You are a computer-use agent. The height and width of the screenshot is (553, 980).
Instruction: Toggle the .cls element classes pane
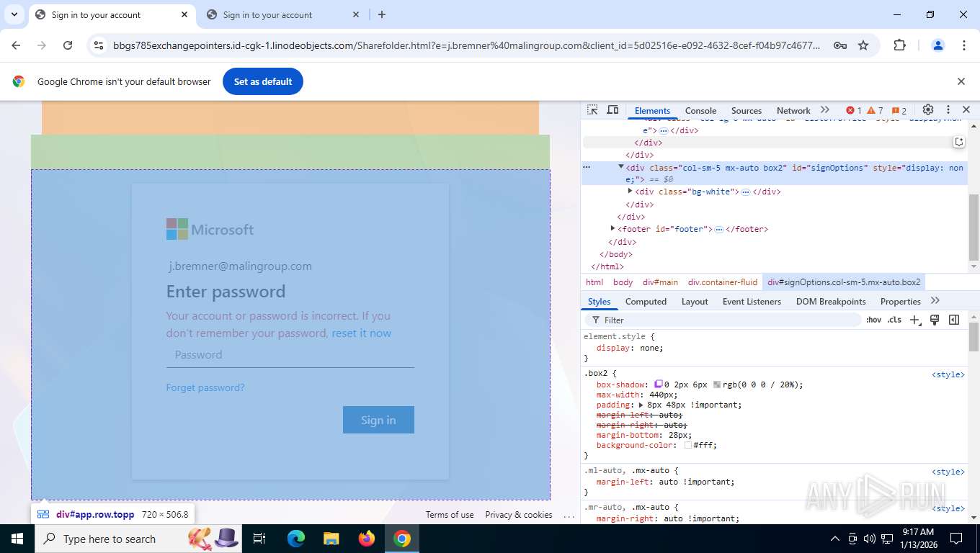coord(894,320)
